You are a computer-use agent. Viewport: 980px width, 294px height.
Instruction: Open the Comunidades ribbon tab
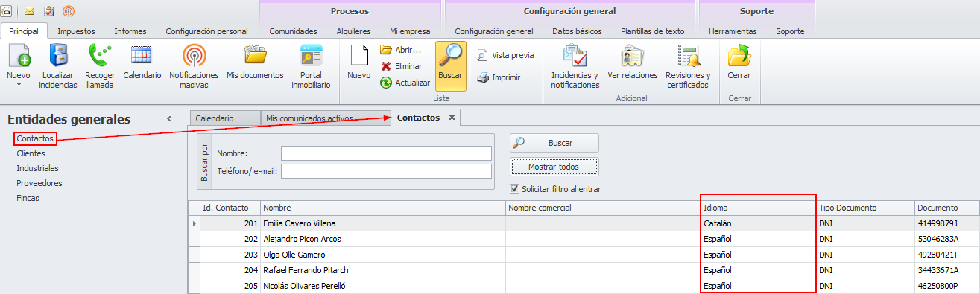[x=293, y=31]
